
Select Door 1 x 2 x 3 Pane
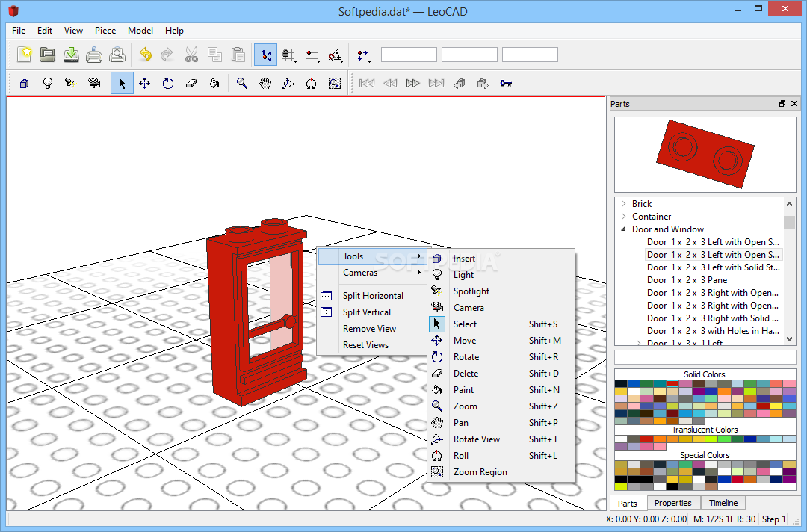pos(687,280)
